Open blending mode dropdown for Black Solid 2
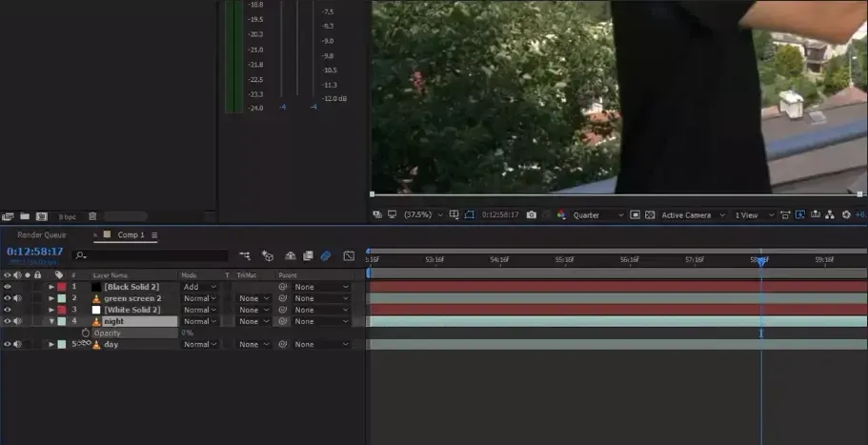Screen dimensions: 868x445 point(199,287)
